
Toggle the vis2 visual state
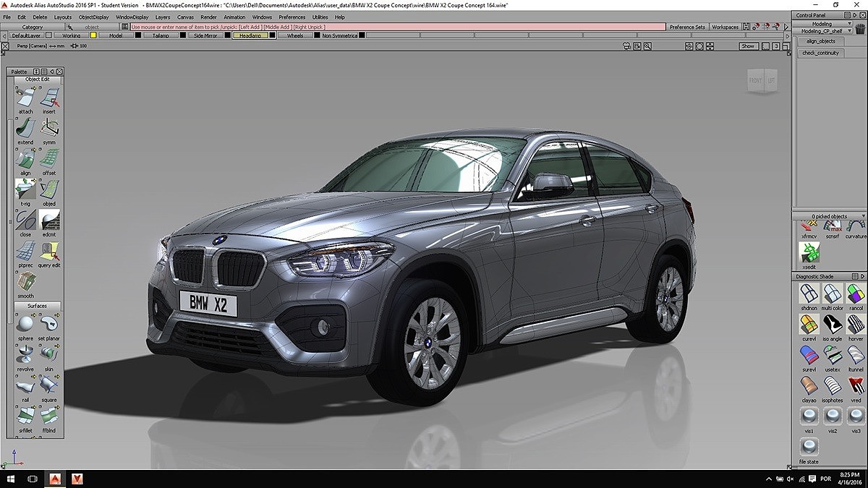coord(833,418)
